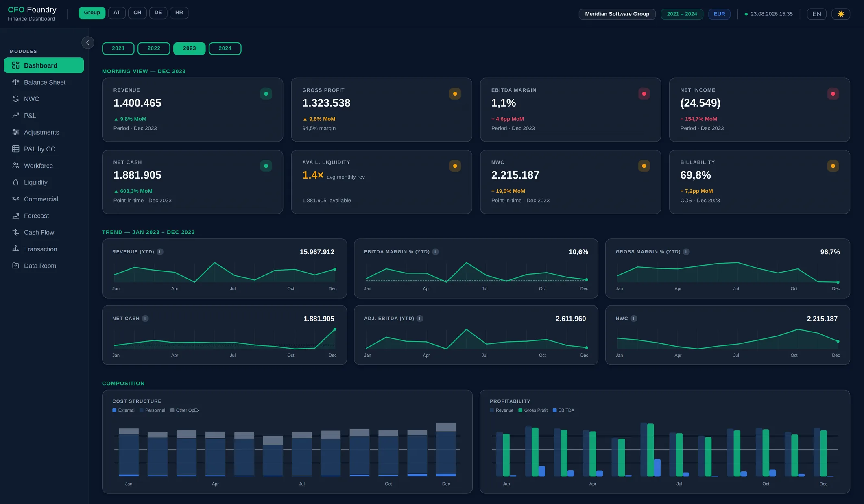Toggle EBITDA series in Profitability legend
Screen dimensions: 864x504
(x=563, y=410)
